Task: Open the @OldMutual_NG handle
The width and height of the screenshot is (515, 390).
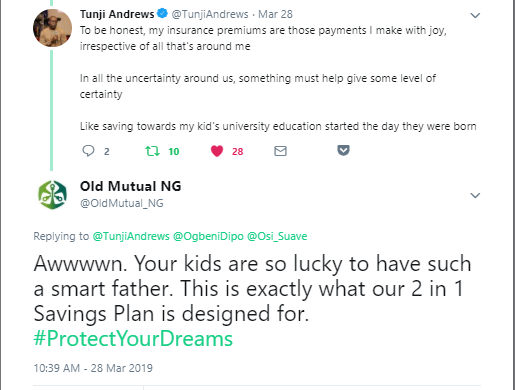Action: (122, 203)
